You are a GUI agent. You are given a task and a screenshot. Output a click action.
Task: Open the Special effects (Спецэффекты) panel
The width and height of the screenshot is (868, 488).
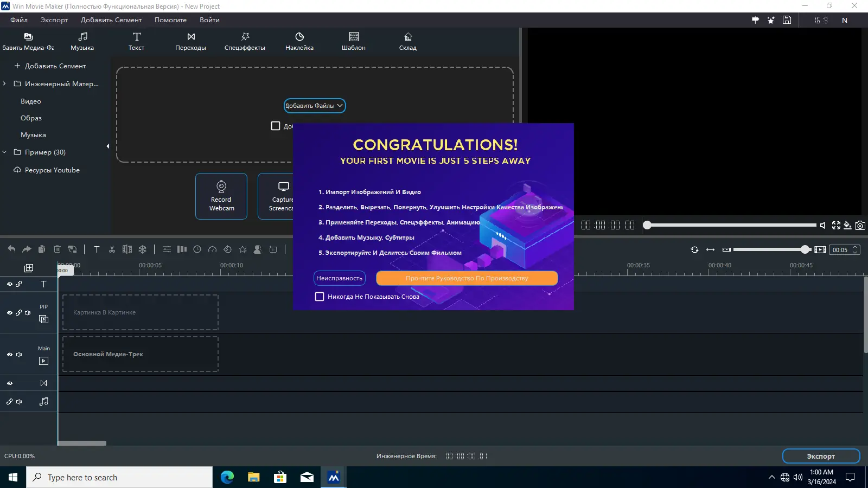coord(245,41)
